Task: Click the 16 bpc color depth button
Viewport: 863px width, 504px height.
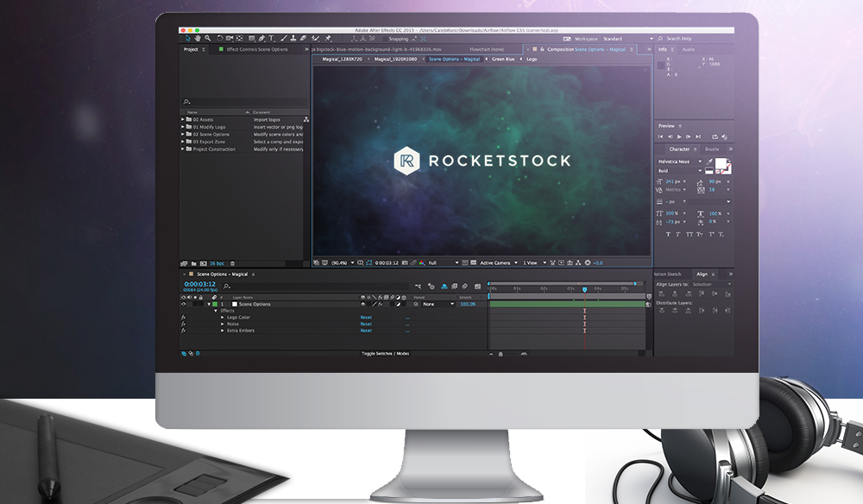Action: (x=217, y=263)
